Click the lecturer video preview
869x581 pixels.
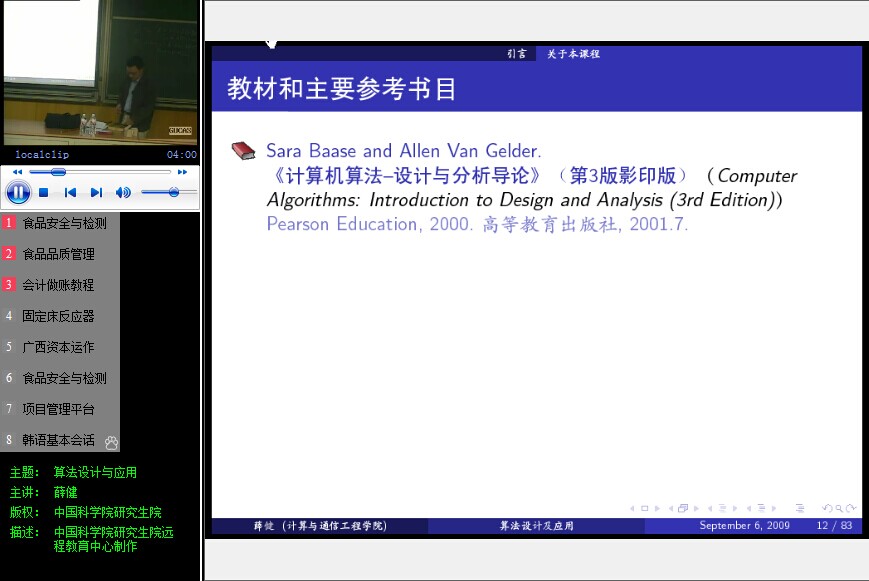click(x=100, y=72)
